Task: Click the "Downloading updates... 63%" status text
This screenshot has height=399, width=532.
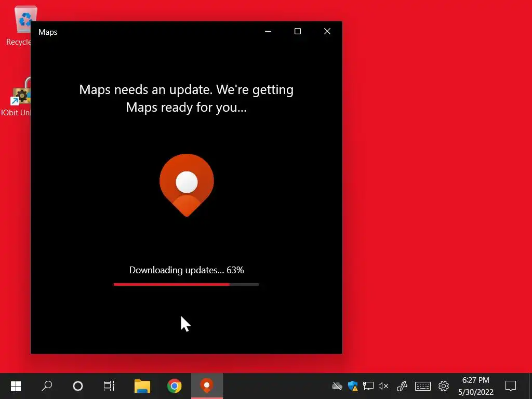Action: point(187,270)
